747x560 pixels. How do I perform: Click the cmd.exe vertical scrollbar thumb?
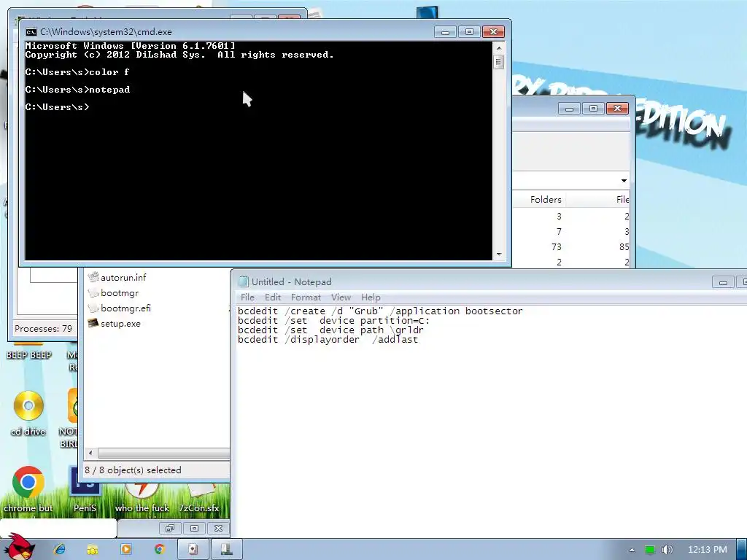(498, 63)
